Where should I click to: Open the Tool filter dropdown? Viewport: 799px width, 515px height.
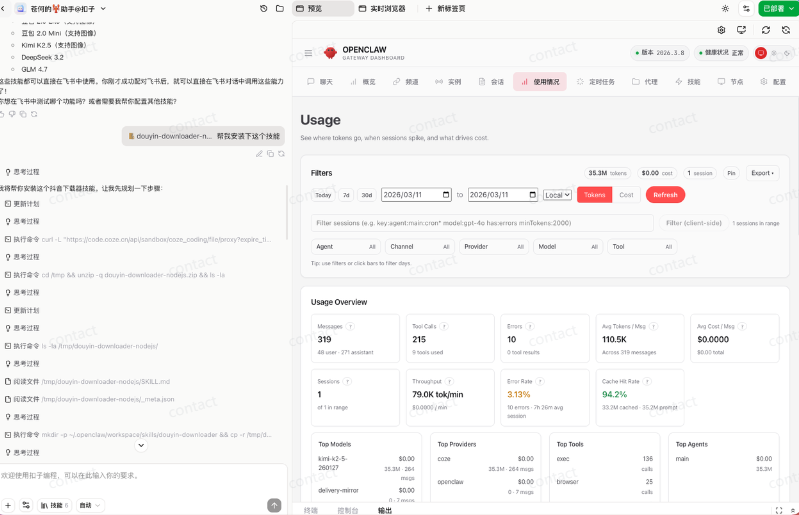pyautogui.click(x=642, y=247)
